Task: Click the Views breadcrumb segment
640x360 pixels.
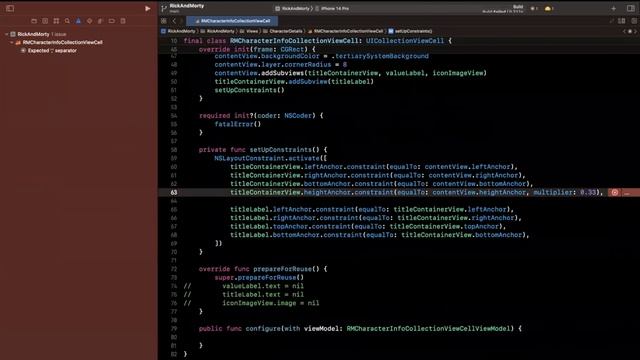Action: 249,31
